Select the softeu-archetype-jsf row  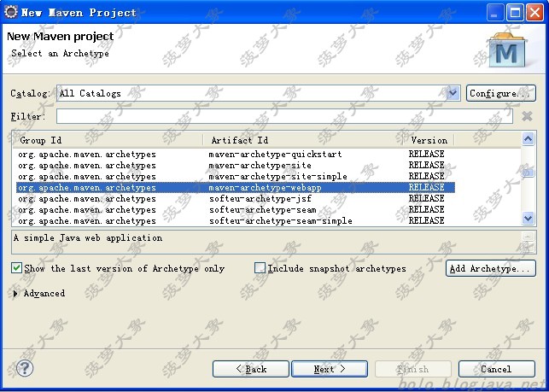coord(236,199)
